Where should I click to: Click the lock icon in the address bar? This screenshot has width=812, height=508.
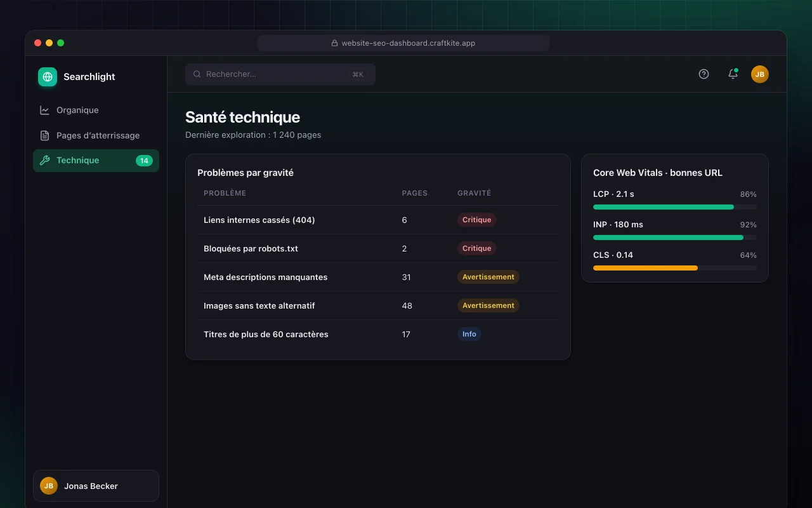pos(334,43)
